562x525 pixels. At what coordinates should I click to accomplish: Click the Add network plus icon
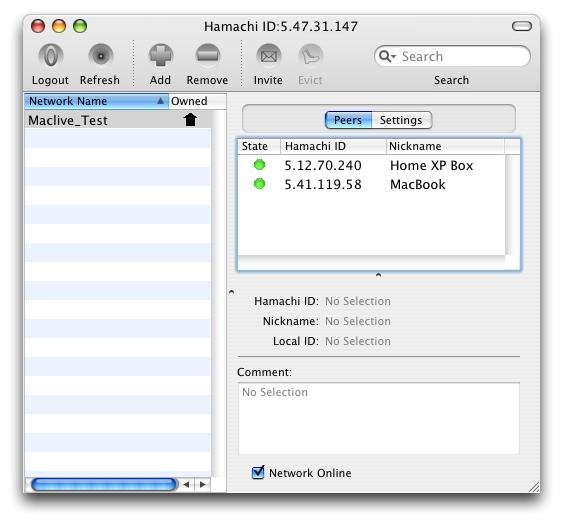click(161, 56)
